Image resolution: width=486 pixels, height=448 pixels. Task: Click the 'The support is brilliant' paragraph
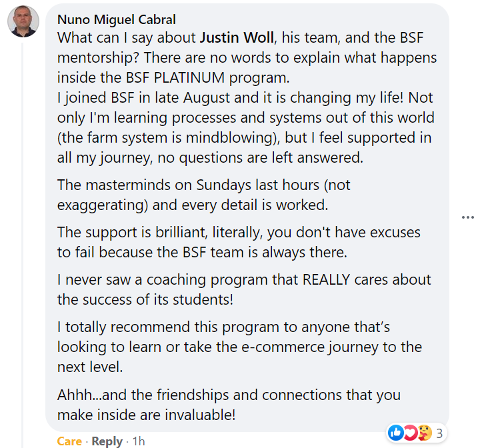(239, 242)
